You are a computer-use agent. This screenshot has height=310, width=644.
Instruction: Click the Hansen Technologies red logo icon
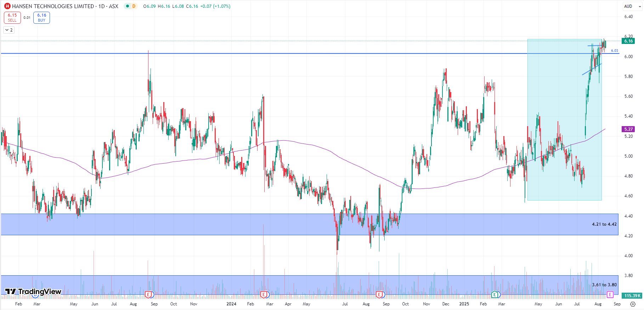pyautogui.click(x=7, y=6)
